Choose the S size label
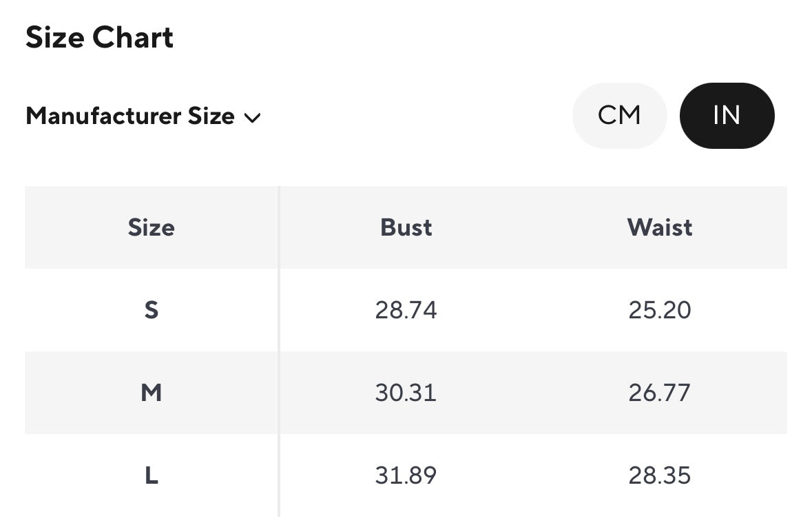This screenshot has width=812, height=523. pos(151,310)
